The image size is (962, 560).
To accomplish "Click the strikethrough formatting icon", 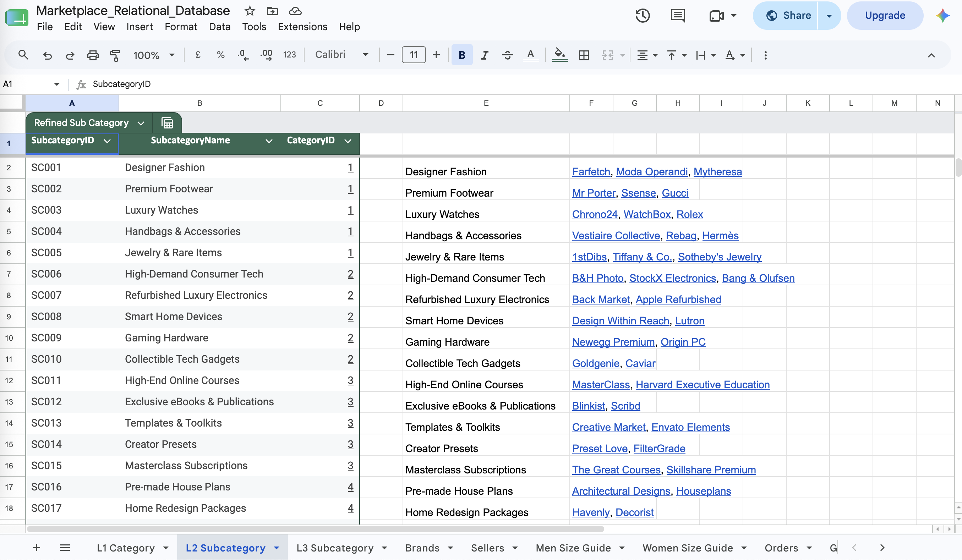I will 507,55.
